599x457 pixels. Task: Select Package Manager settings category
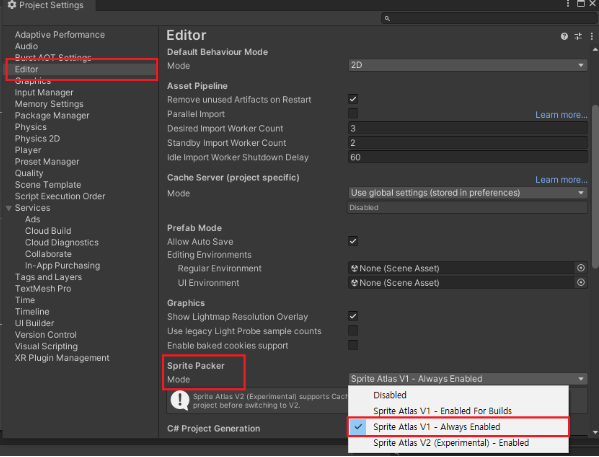pos(52,115)
